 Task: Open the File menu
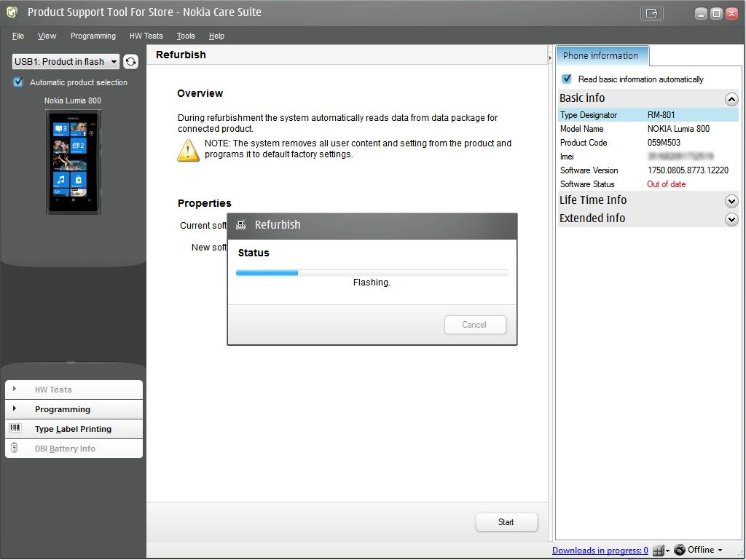pos(18,36)
